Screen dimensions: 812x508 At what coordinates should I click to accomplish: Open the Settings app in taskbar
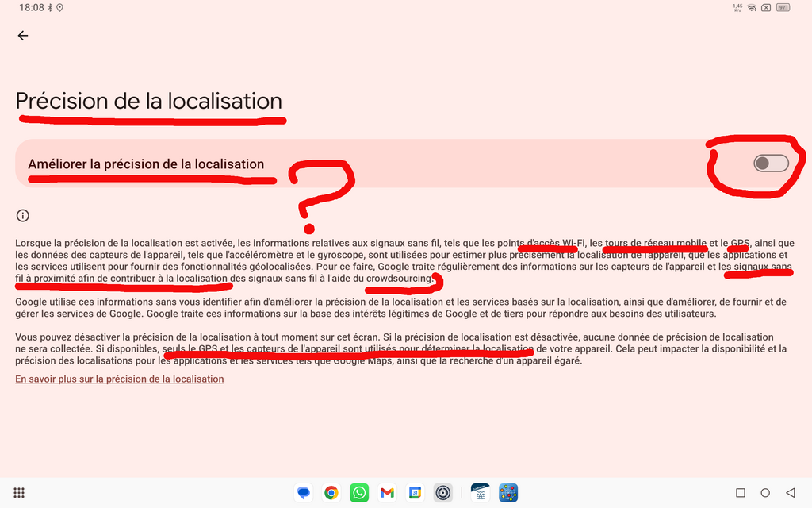pos(443,493)
